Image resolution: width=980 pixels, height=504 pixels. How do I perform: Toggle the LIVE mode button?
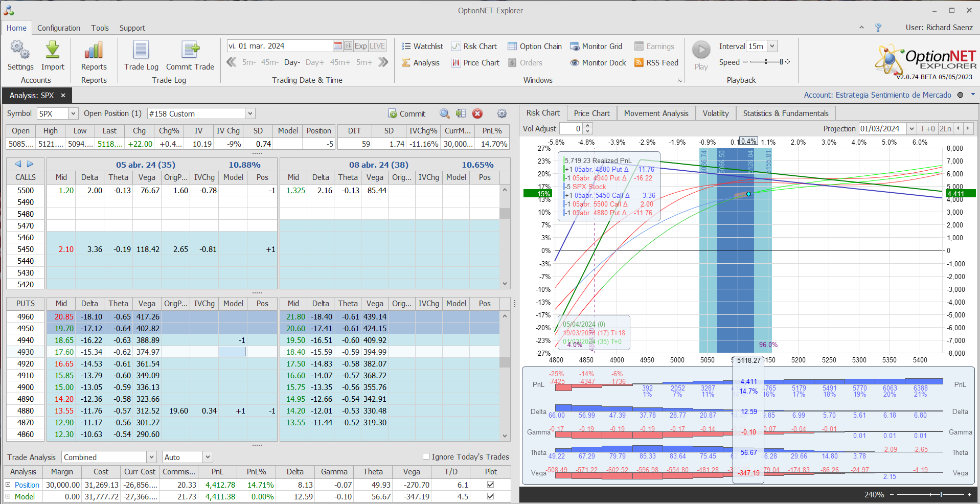pos(377,45)
